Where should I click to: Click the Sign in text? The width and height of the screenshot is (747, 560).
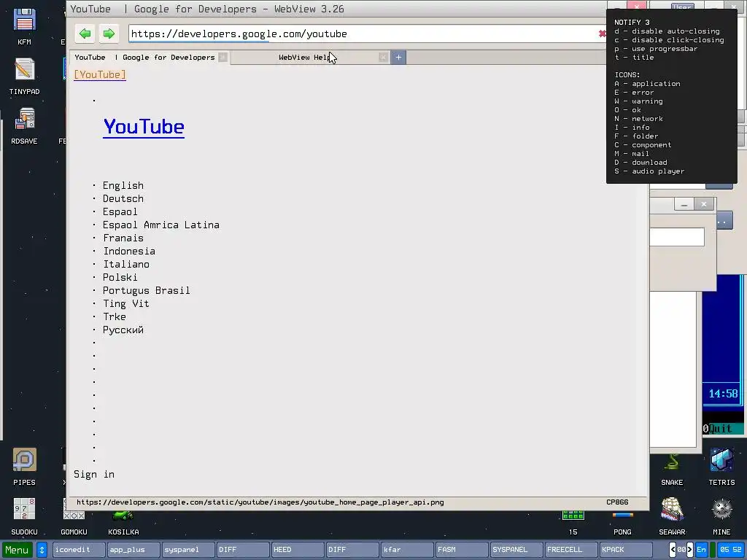[x=94, y=474]
